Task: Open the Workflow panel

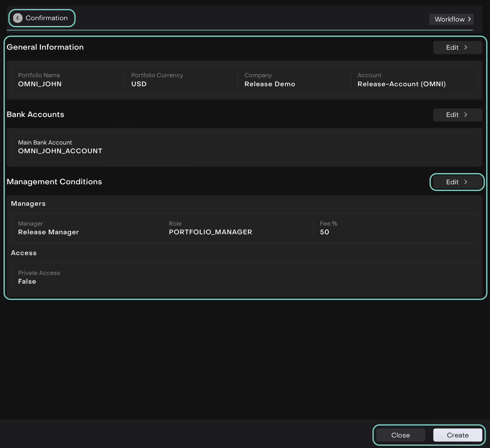Action: tap(451, 19)
